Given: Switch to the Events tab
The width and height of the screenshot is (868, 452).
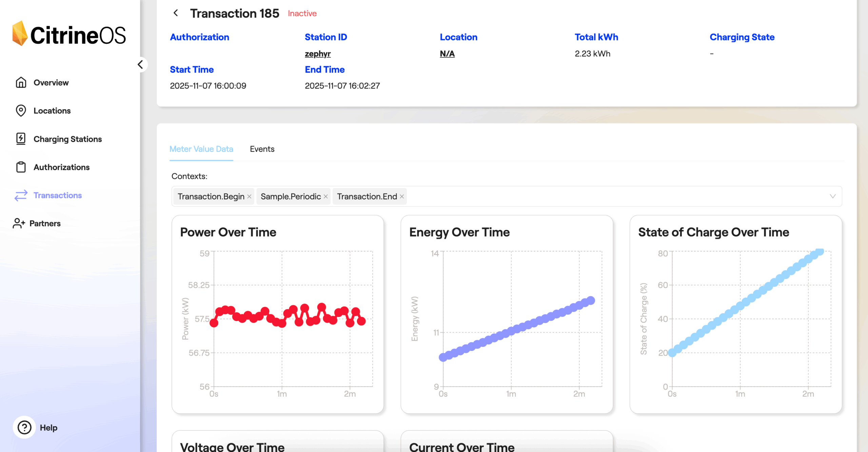Looking at the screenshot, I should tap(262, 149).
